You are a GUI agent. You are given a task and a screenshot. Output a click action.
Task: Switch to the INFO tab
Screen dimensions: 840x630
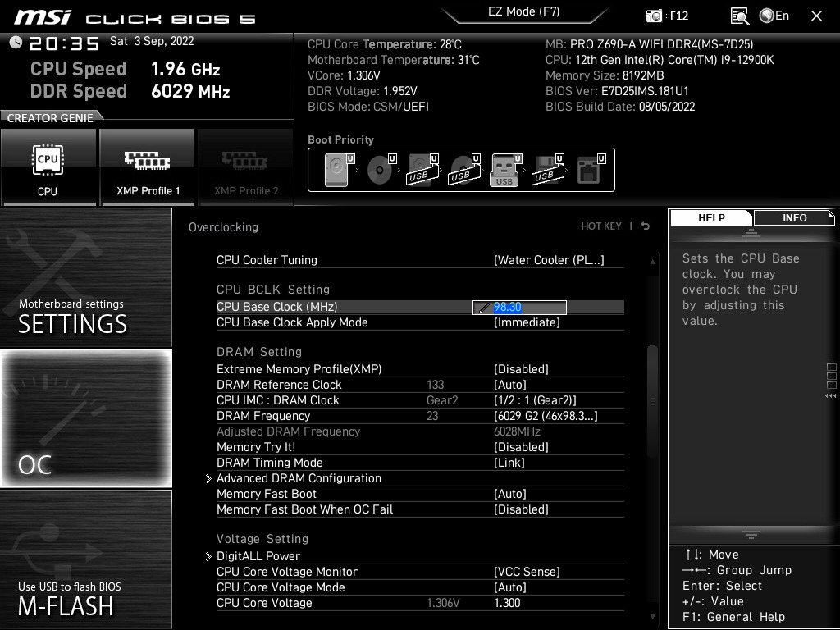click(794, 217)
